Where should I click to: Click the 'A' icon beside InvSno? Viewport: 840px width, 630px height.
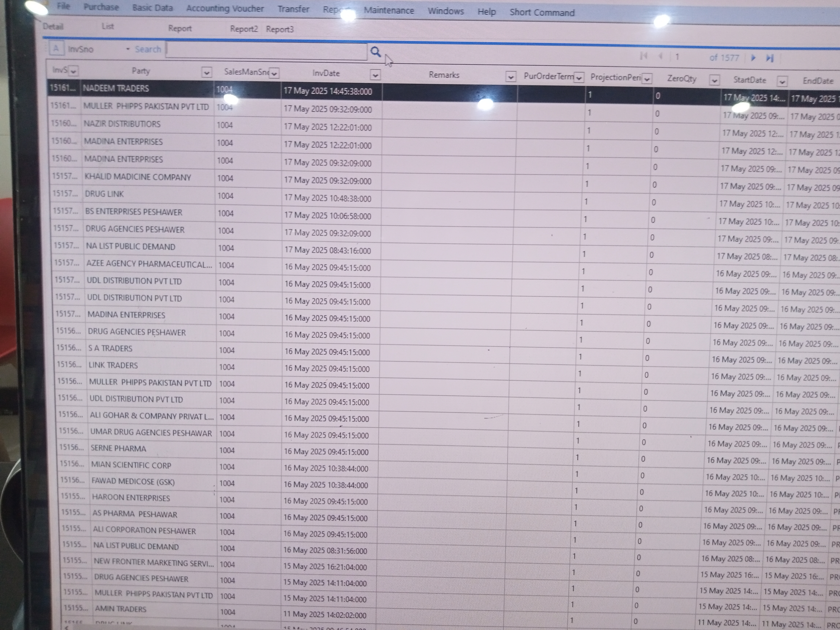tap(56, 49)
